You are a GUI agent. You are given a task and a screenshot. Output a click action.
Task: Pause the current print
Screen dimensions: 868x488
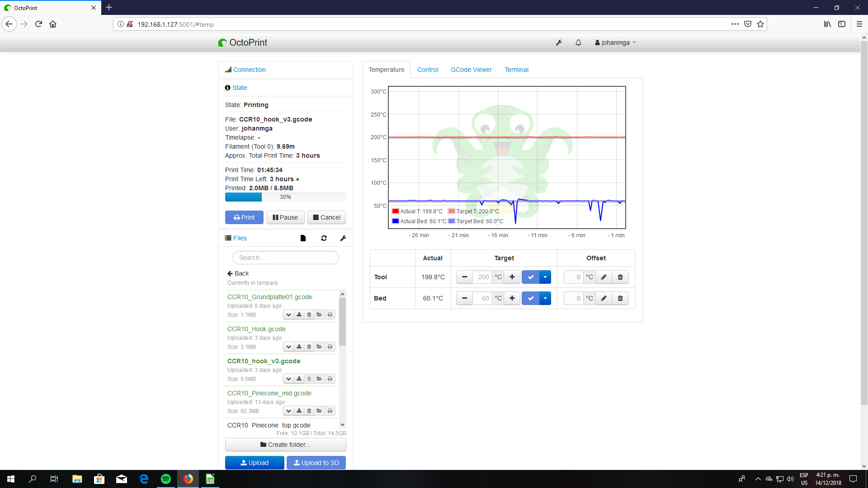(285, 217)
